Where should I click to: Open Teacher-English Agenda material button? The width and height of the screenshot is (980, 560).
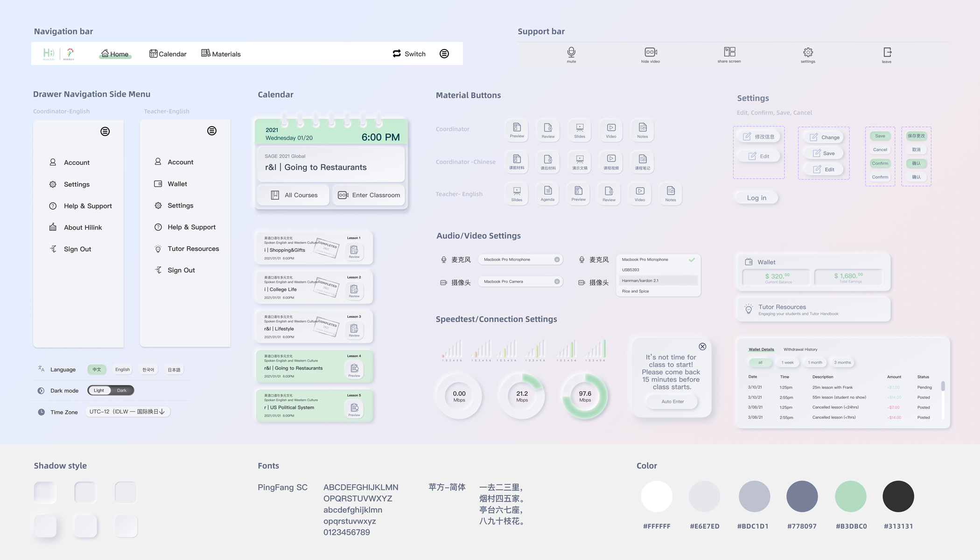coord(547,193)
